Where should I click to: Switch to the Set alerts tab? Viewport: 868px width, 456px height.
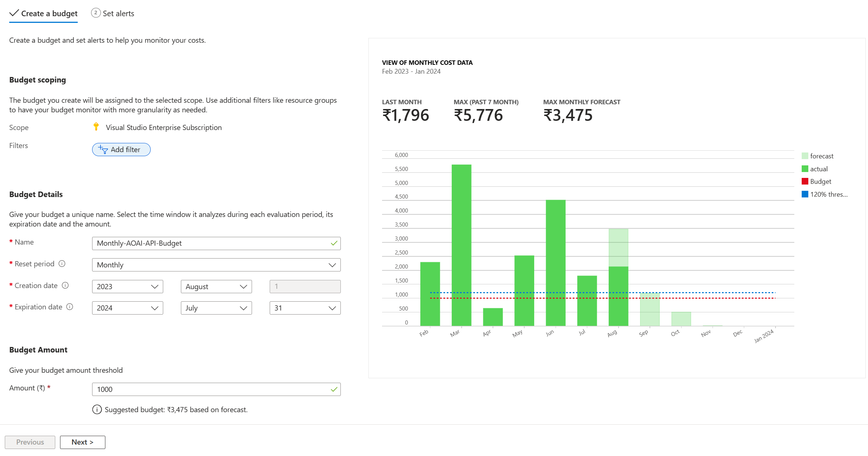[x=118, y=14]
